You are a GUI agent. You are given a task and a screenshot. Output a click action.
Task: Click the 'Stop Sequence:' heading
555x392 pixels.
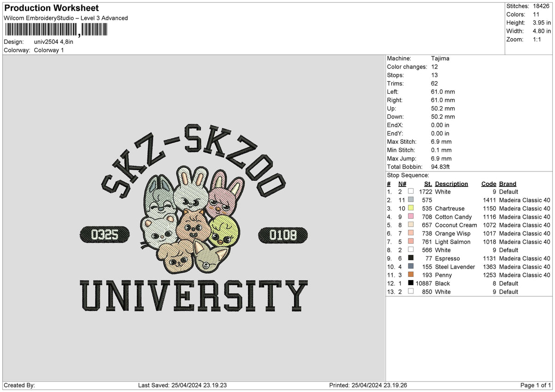(408, 175)
